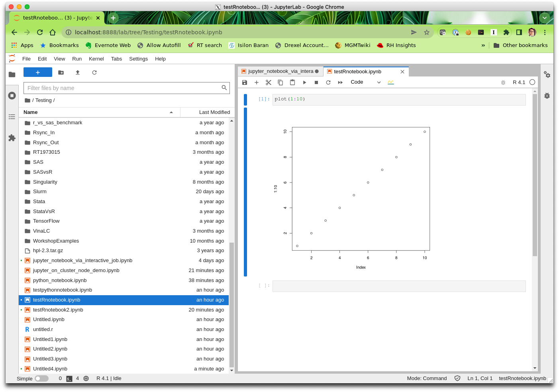The image size is (559, 392).
Task: Open the Kernel menu
Action: (96, 59)
